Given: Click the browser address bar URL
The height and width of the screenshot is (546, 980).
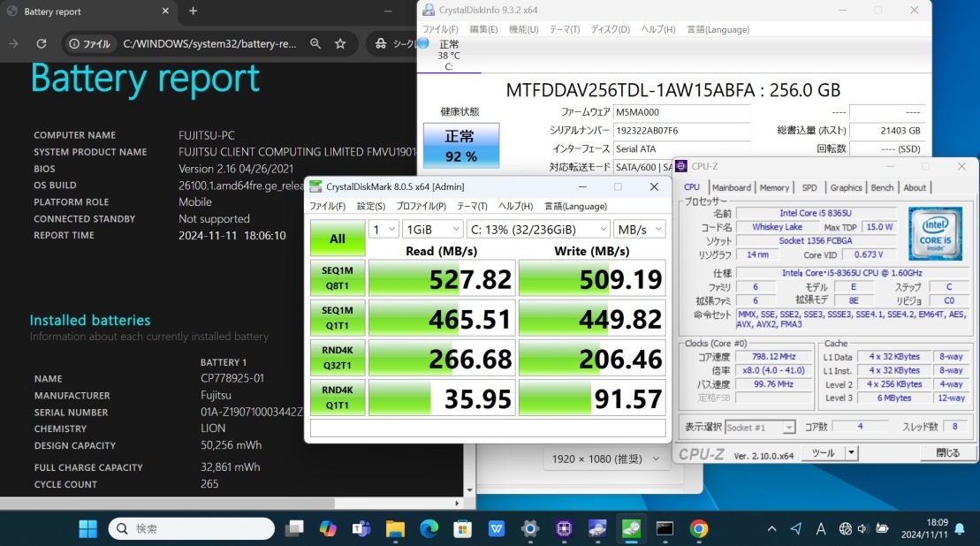Looking at the screenshot, I should (209, 43).
